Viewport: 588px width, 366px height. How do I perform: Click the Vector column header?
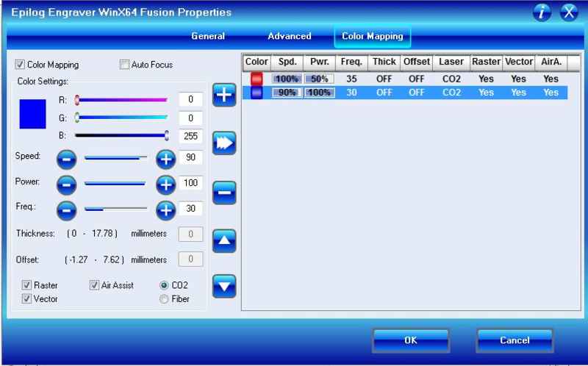(x=519, y=62)
